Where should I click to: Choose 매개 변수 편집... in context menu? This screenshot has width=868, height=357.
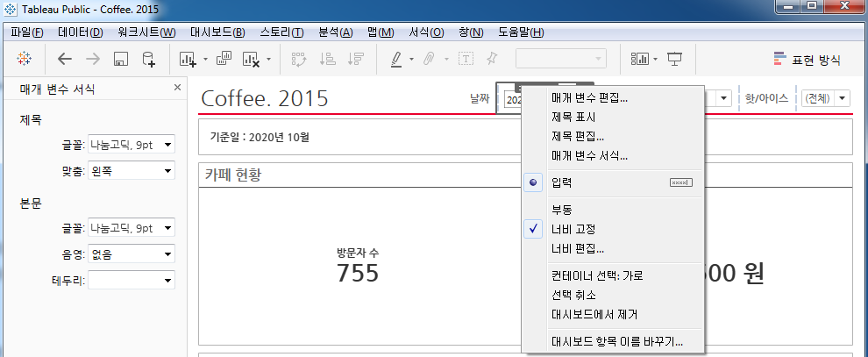pyautogui.click(x=613, y=98)
